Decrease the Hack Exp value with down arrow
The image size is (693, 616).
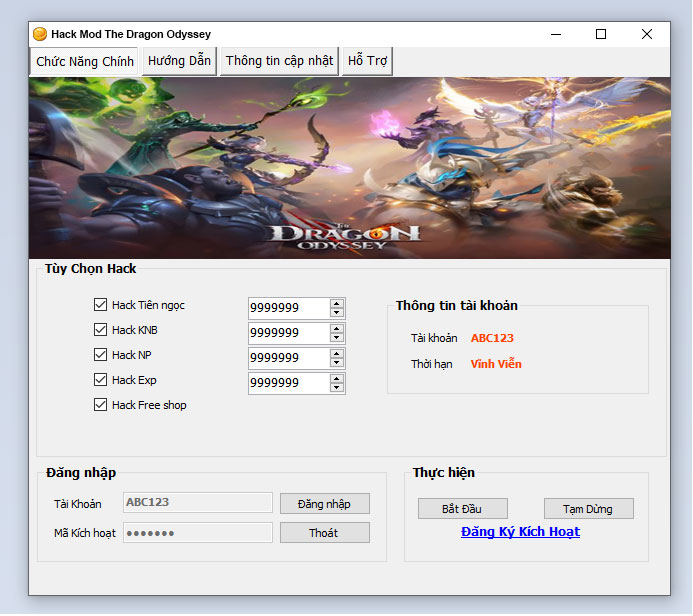337,388
